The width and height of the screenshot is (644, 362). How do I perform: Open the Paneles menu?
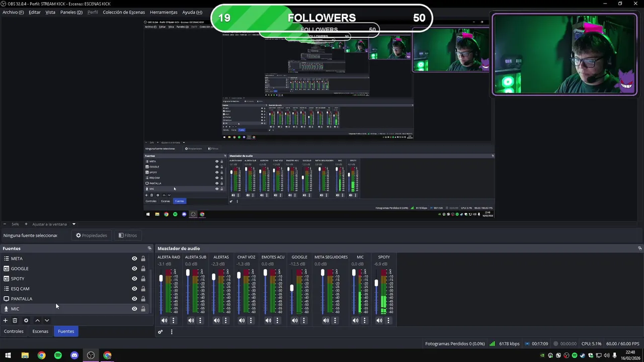(x=71, y=12)
